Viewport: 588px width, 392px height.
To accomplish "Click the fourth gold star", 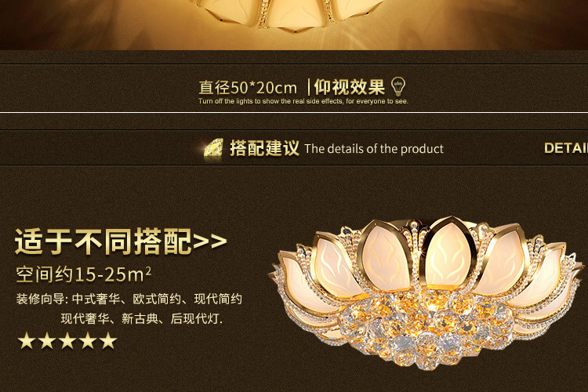I will coord(88,340).
